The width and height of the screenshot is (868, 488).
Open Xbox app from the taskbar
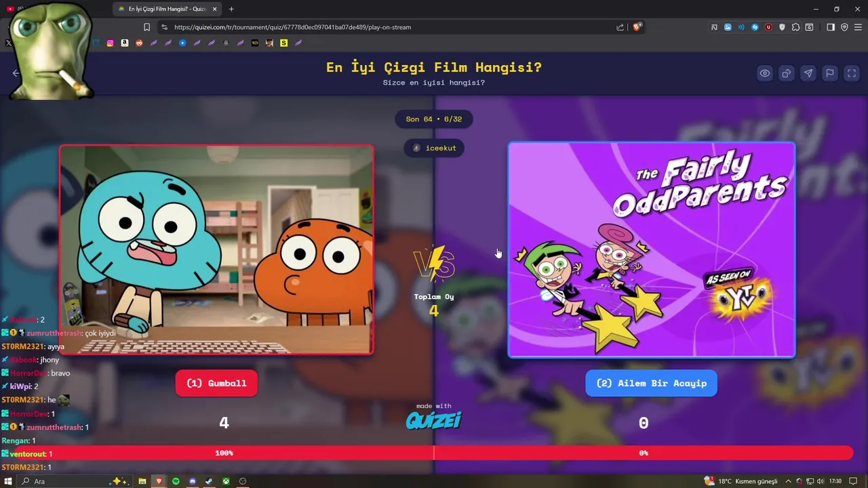pyautogui.click(x=226, y=481)
